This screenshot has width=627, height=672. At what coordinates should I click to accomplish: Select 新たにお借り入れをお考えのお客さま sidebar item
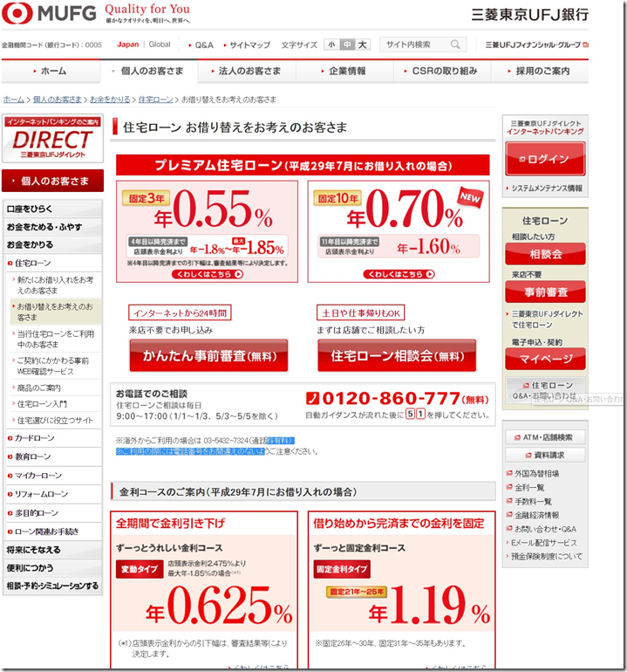pyautogui.click(x=55, y=285)
